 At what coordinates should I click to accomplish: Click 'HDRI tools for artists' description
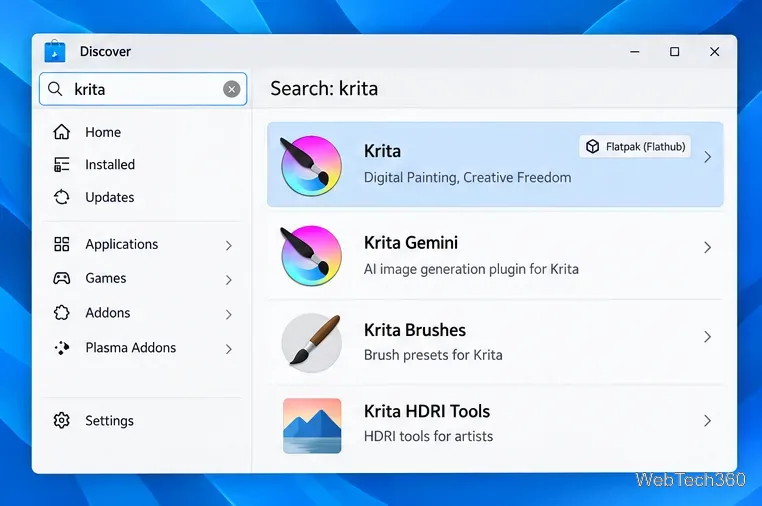click(429, 436)
